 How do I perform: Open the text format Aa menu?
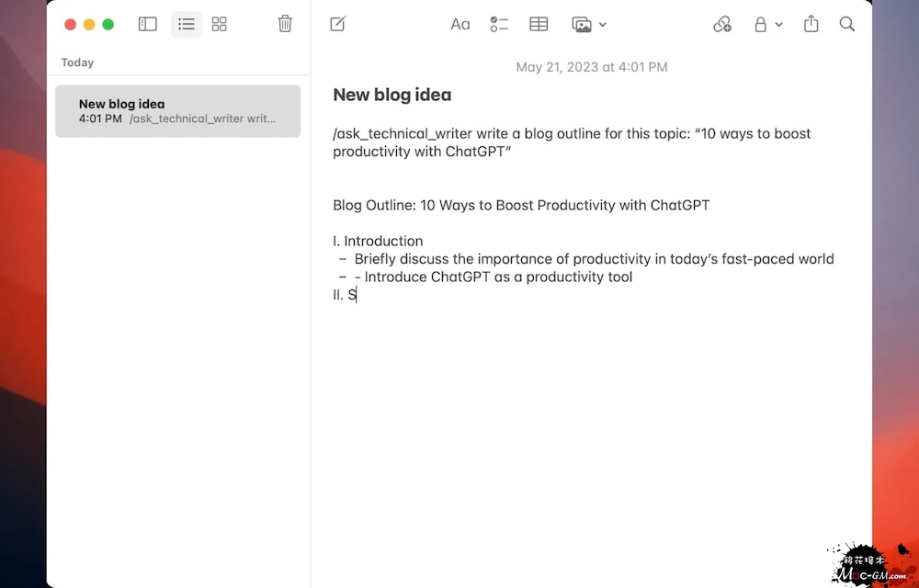coord(460,25)
